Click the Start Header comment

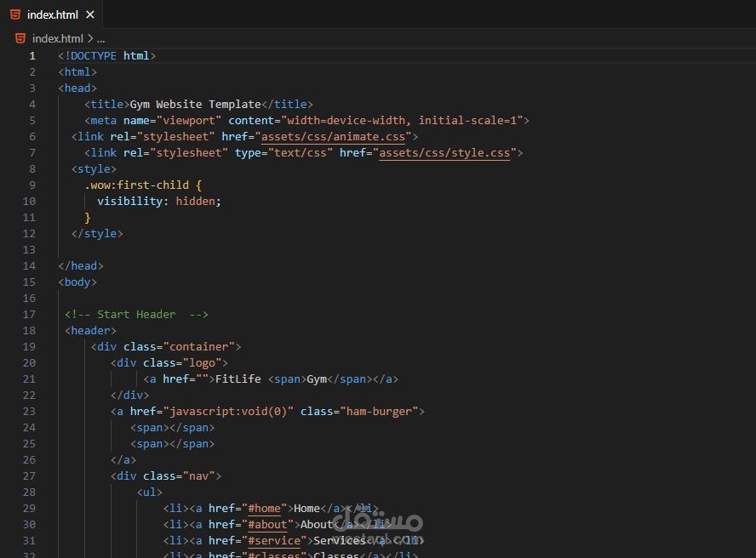coord(136,314)
